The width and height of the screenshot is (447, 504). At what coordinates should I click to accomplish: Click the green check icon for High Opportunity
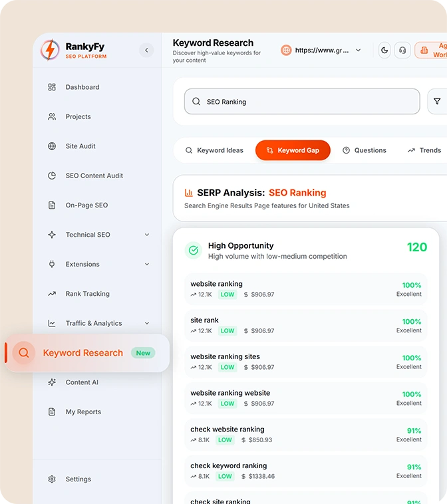coord(194,251)
